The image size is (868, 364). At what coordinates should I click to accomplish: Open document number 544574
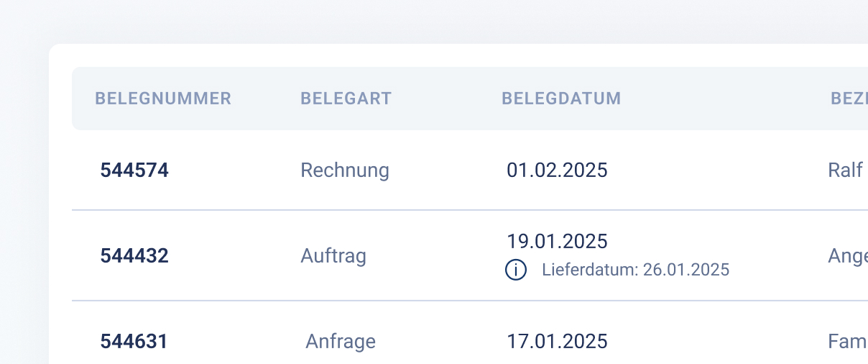click(x=134, y=170)
